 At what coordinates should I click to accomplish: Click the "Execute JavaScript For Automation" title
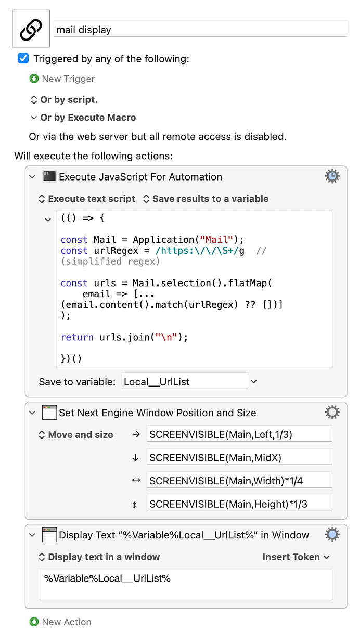pyautogui.click(x=140, y=177)
